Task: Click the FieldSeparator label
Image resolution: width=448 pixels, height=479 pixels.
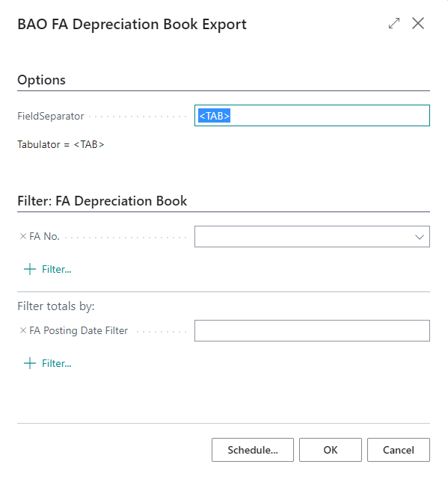Action: pyautogui.click(x=50, y=116)
